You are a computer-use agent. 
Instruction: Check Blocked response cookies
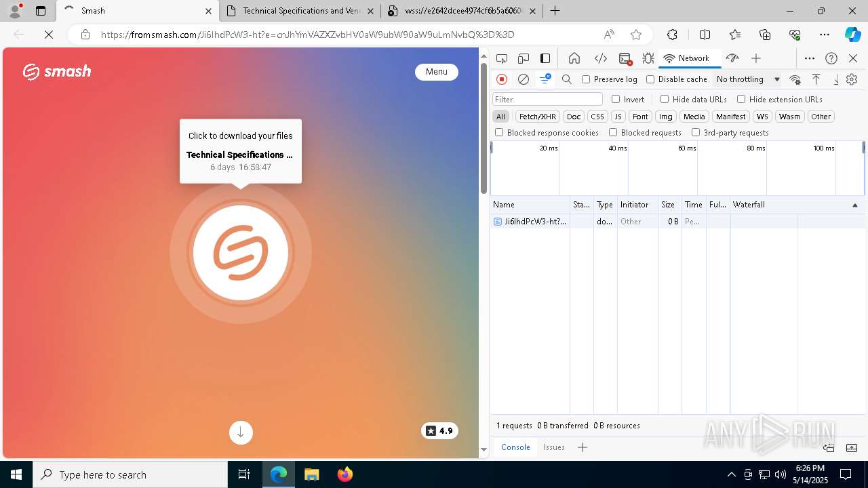pos(499,133)
